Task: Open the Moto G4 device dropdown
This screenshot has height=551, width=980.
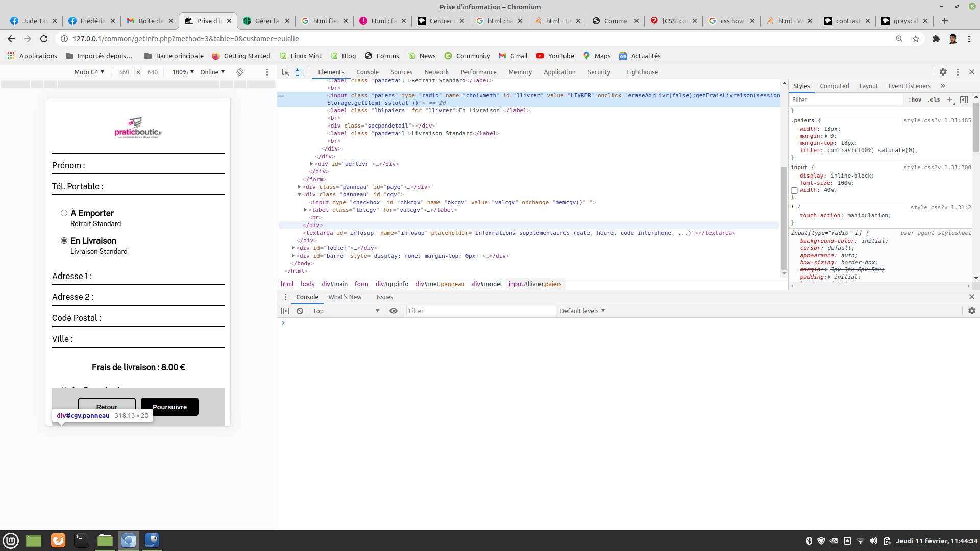Action: click(89, 72)
